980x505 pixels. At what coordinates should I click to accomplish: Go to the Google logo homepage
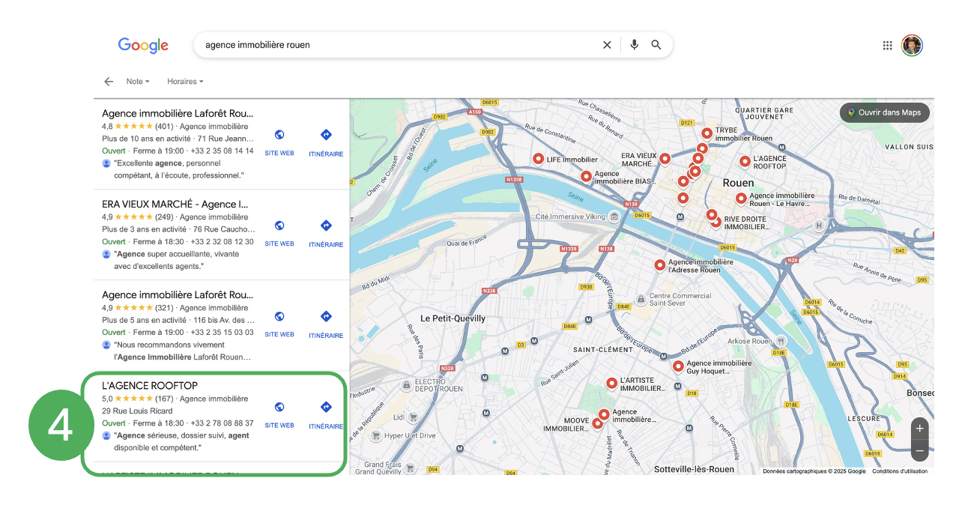click(143, 46)
